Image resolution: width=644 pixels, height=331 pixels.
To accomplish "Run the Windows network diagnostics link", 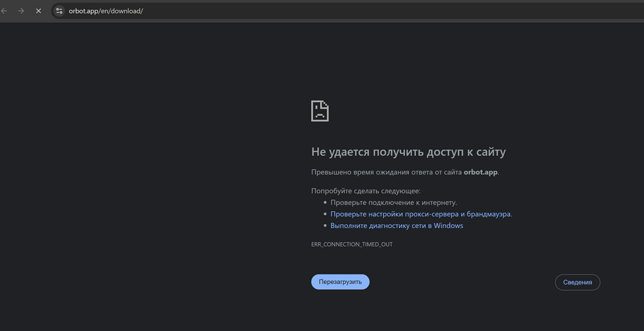I will pos(397,225).
